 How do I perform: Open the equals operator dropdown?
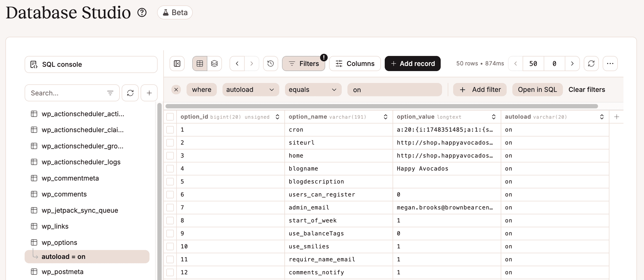point(313,89)
